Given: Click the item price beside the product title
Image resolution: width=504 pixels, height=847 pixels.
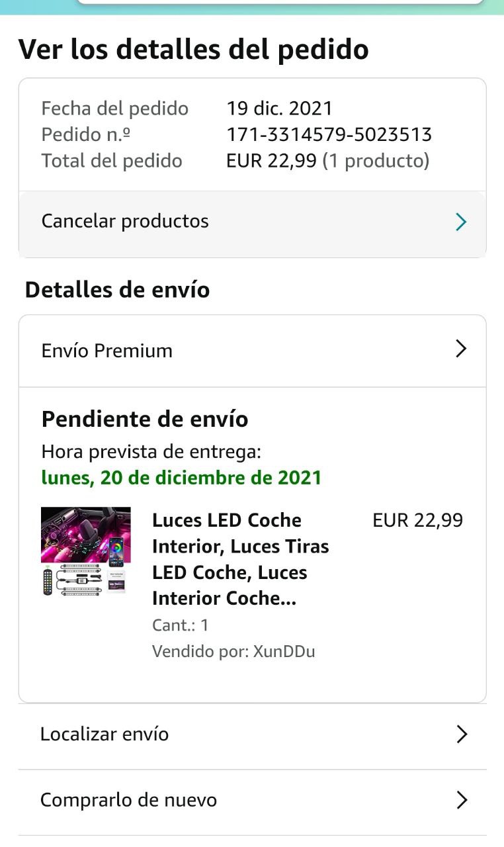Looking at the screenshot, I should [417, 521].
